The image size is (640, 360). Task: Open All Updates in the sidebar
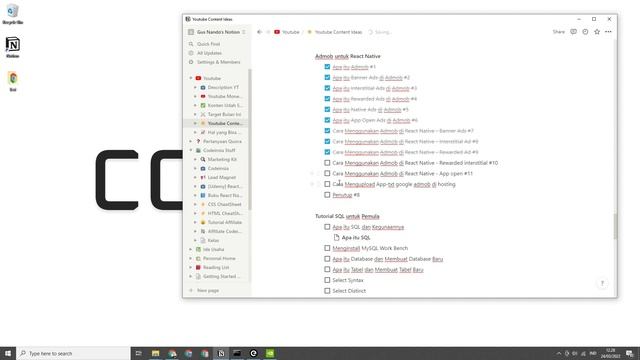[209, 53]
